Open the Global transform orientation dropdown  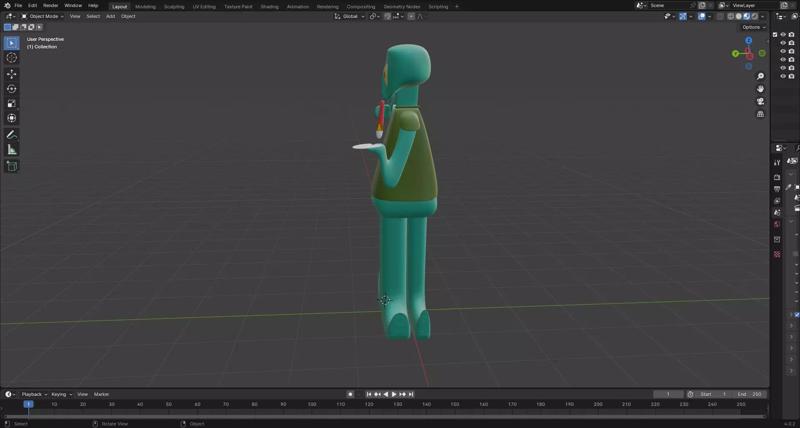349,16
